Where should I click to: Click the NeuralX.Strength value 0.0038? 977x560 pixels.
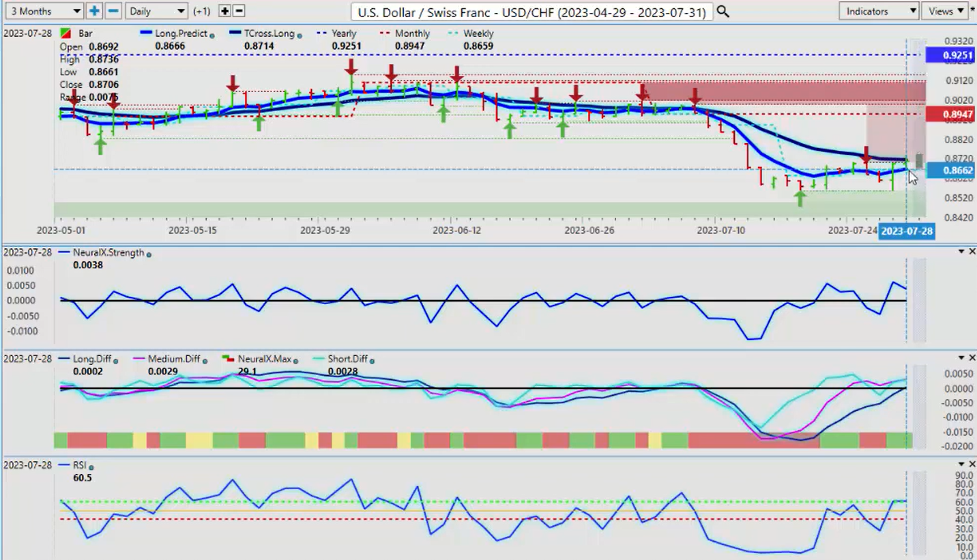(x=88, y=265)
